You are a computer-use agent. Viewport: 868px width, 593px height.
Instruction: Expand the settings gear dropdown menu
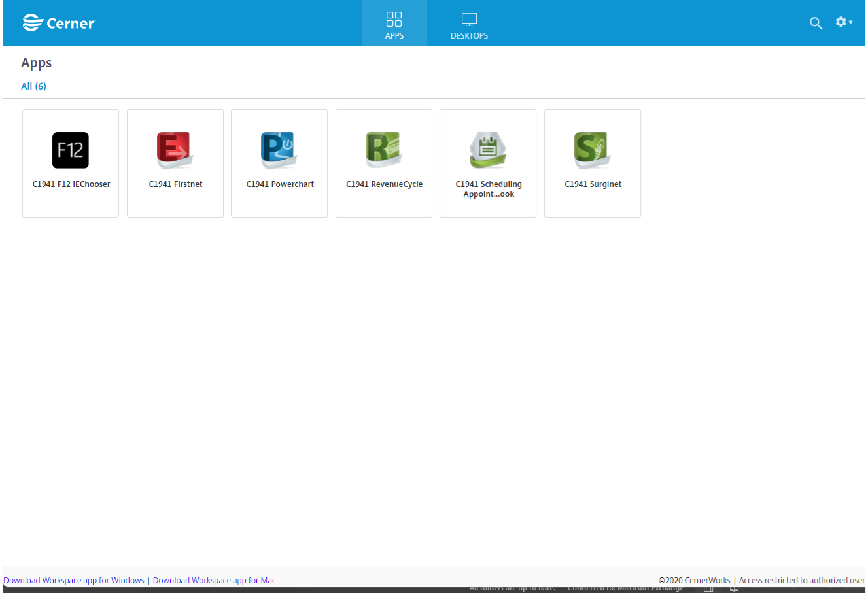pos(843,22)
